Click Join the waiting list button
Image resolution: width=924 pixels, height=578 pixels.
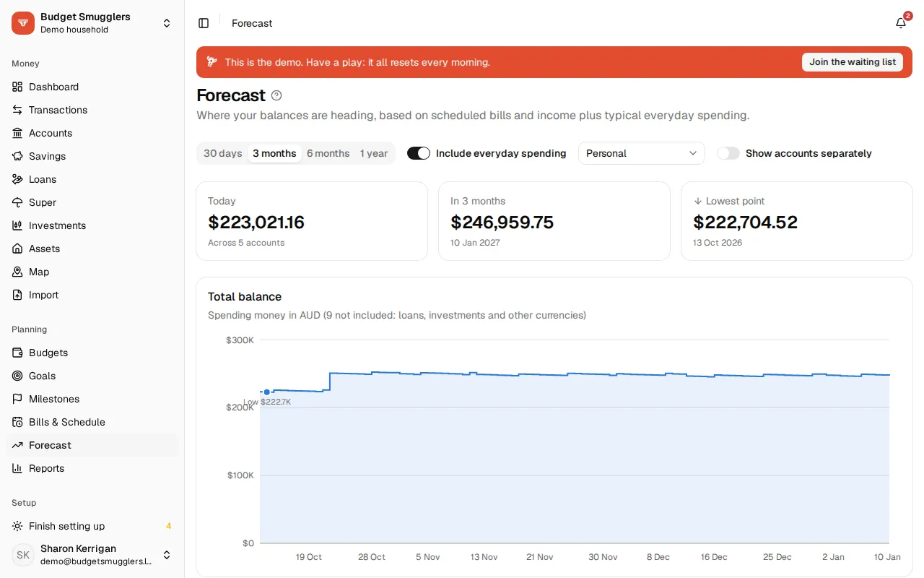coord(853,62)
